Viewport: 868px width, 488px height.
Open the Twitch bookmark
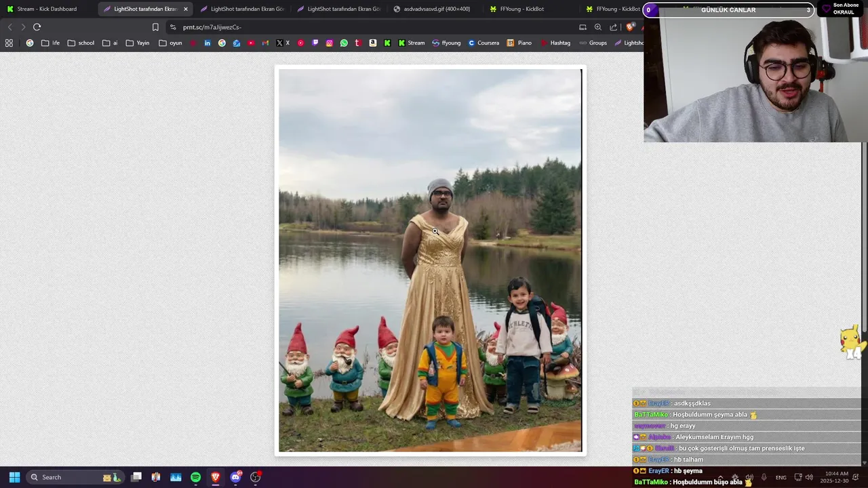coord(315,43)
